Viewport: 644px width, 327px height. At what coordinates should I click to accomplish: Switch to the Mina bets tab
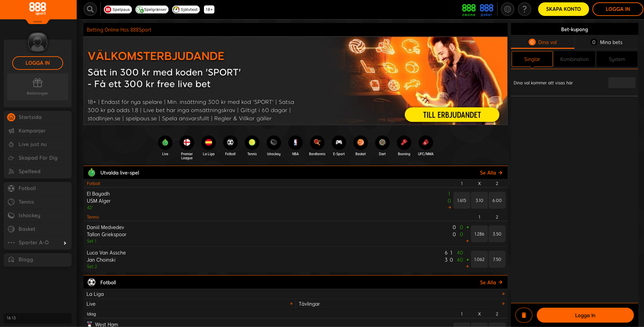pos(607,42)
